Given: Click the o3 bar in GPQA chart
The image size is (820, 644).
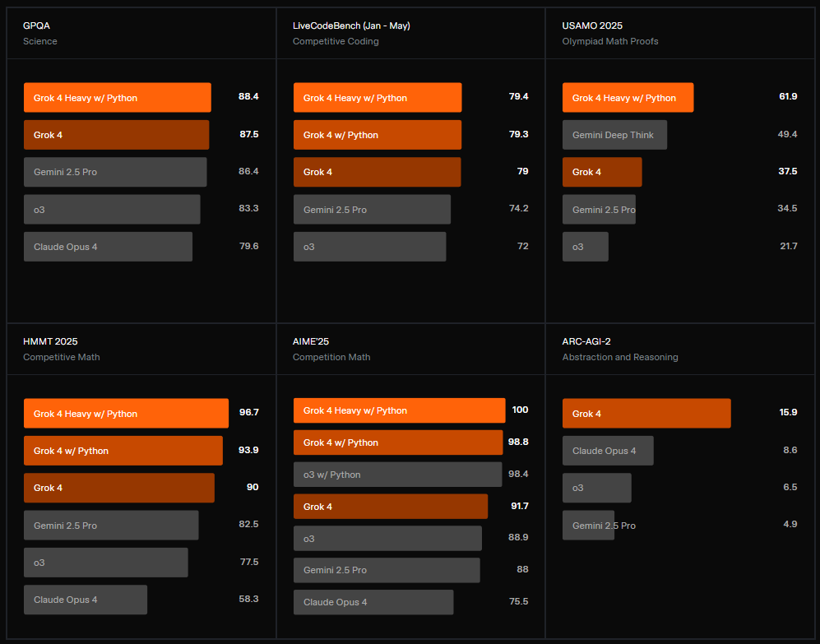Looking at the screenshot, I should (111, 209).
